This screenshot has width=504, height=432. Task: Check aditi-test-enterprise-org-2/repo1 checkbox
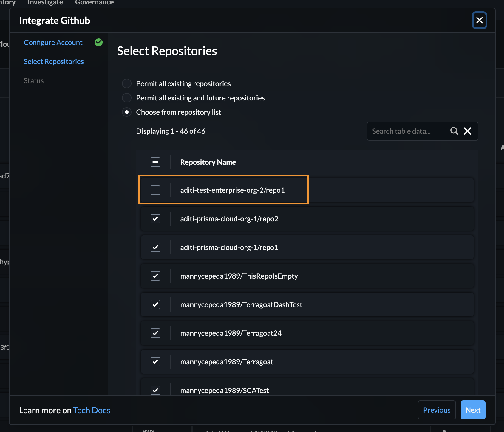(155, 190)
